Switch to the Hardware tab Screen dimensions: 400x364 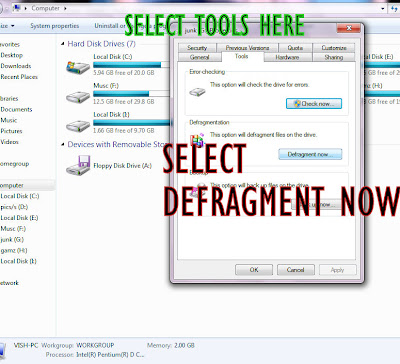287,57
